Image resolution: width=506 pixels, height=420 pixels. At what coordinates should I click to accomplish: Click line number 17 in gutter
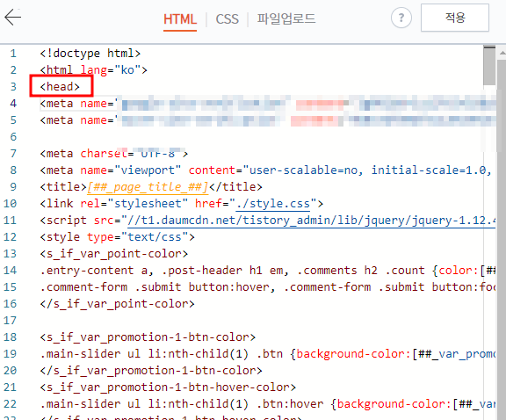pos(10,321)
